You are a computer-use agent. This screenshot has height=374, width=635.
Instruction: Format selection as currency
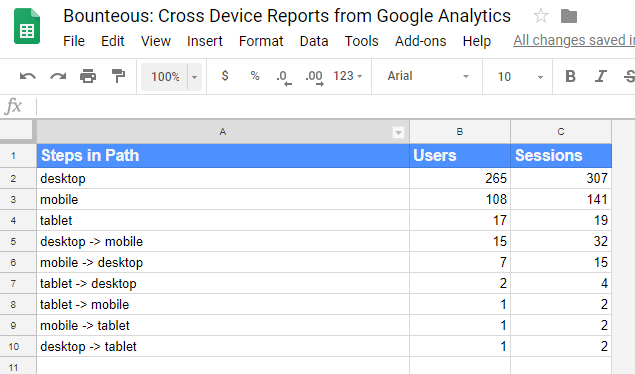225,76
